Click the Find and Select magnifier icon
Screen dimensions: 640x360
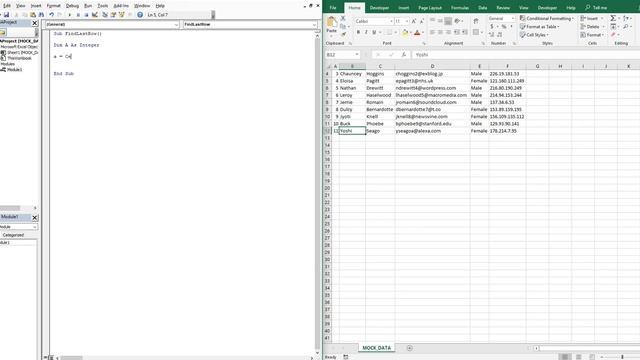point(626,27)
